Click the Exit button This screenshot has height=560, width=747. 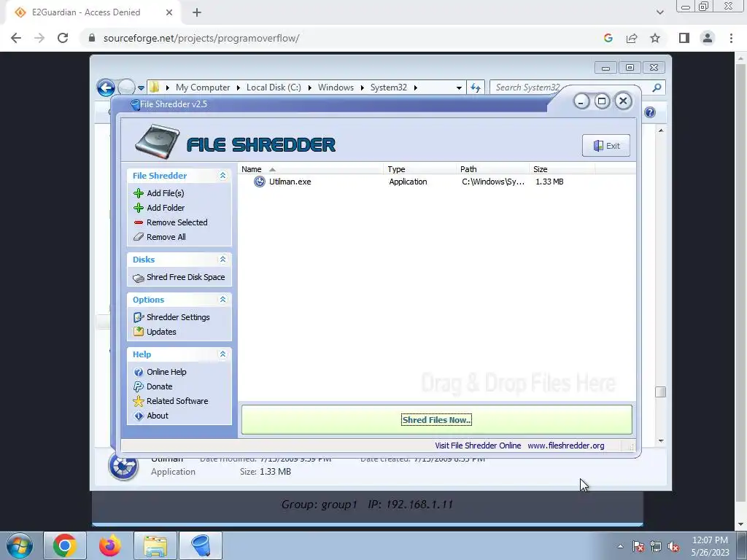coord(606,146)
